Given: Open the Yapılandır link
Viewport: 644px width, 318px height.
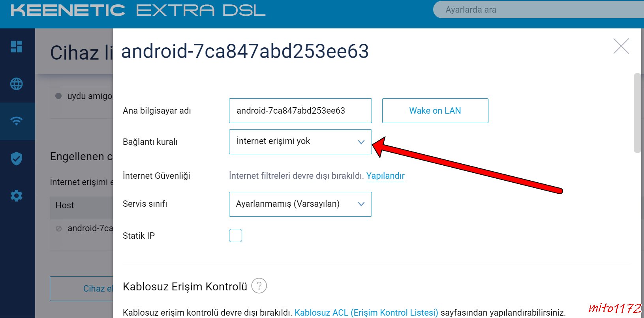Looking at the screenshot, I should point(385,176).
